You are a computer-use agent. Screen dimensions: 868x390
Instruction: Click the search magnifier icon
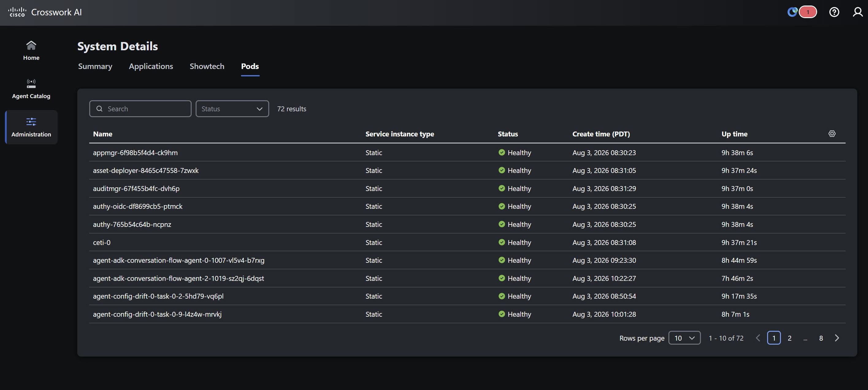point(99,109)
